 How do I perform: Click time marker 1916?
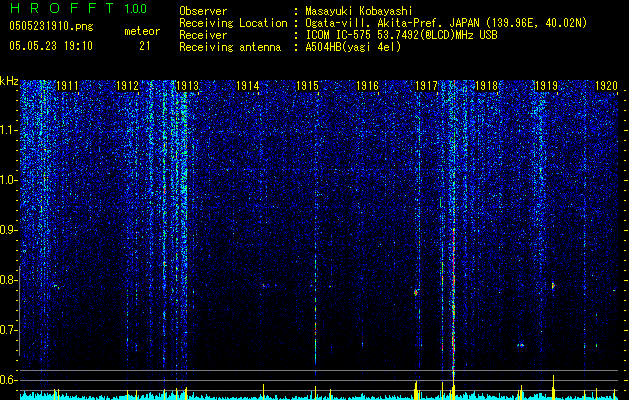pyautogui.click(x=367, y=86)
